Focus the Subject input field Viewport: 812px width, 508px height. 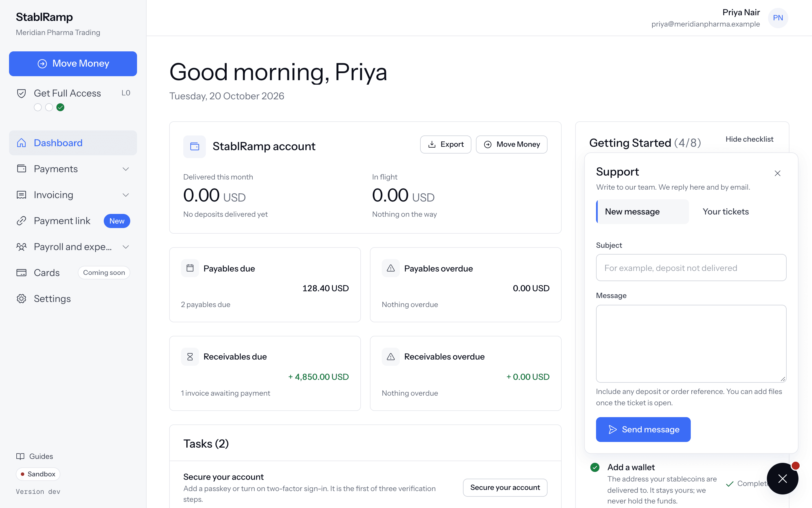[691, 268]
